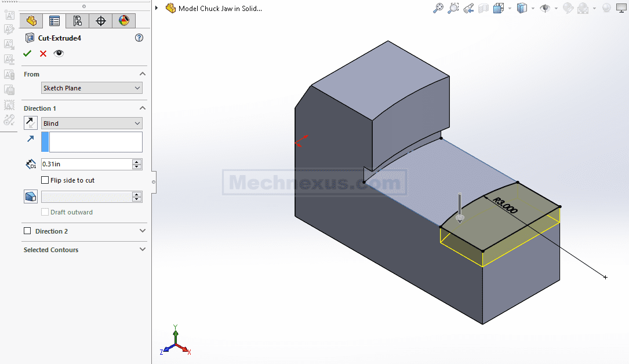This screenshot has width=629, height=364.
Task: Expand the Selected Contours section
Action: pos(143,249)
